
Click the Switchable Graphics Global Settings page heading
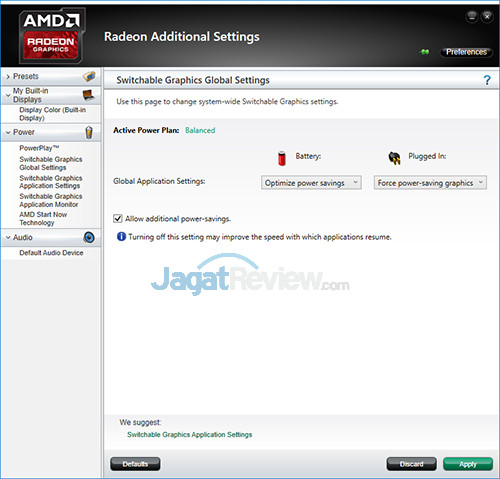193,80
